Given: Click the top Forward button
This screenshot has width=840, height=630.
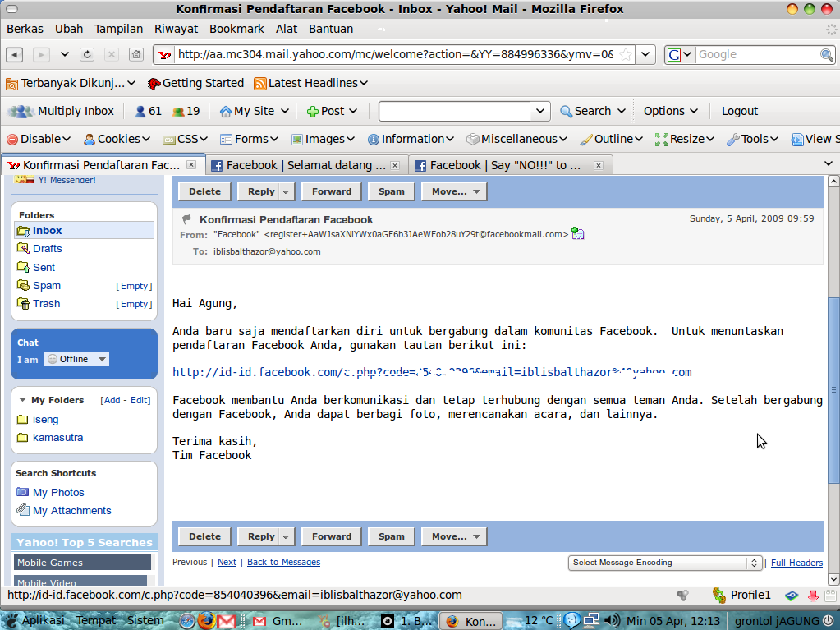Looking at the screenshot, I should coord(332,191).
